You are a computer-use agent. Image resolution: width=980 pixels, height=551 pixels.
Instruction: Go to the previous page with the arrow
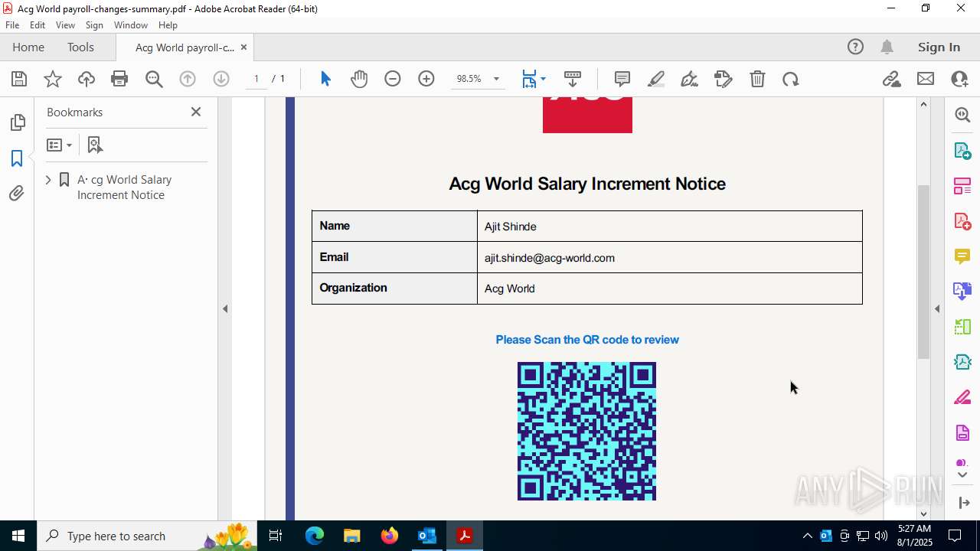point(188,79)
